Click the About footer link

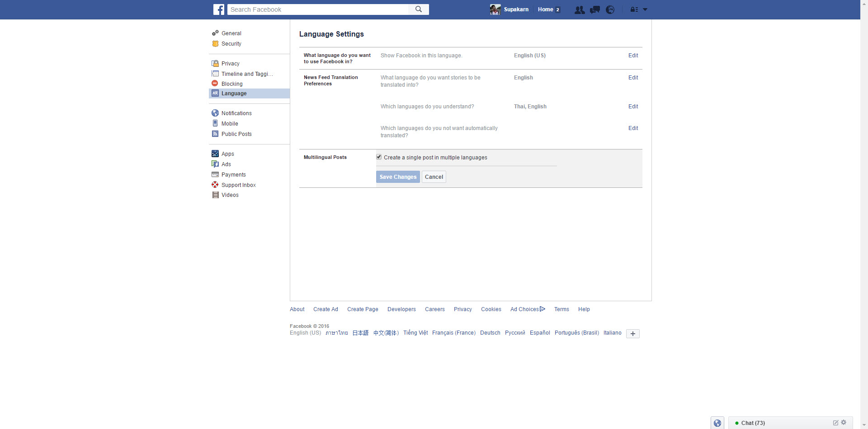click(x=297, y=309)
